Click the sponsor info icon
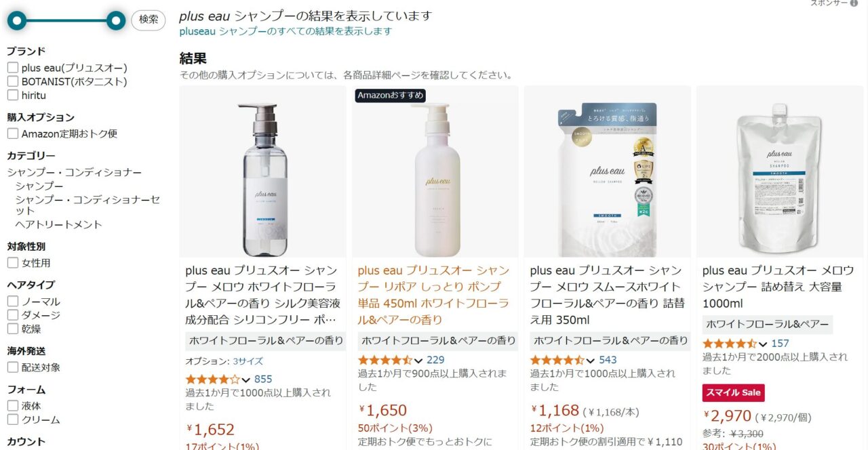 point(854,3)
